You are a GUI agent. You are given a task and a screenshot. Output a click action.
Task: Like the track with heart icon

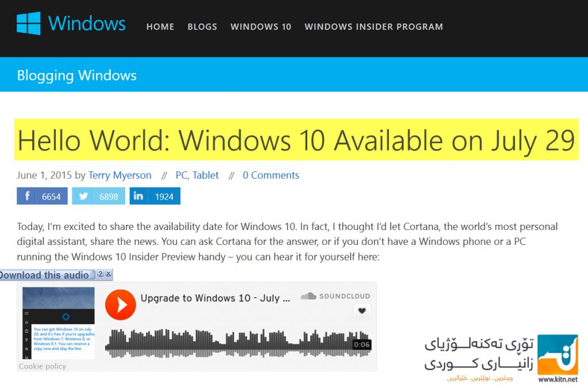pos(362,311)
